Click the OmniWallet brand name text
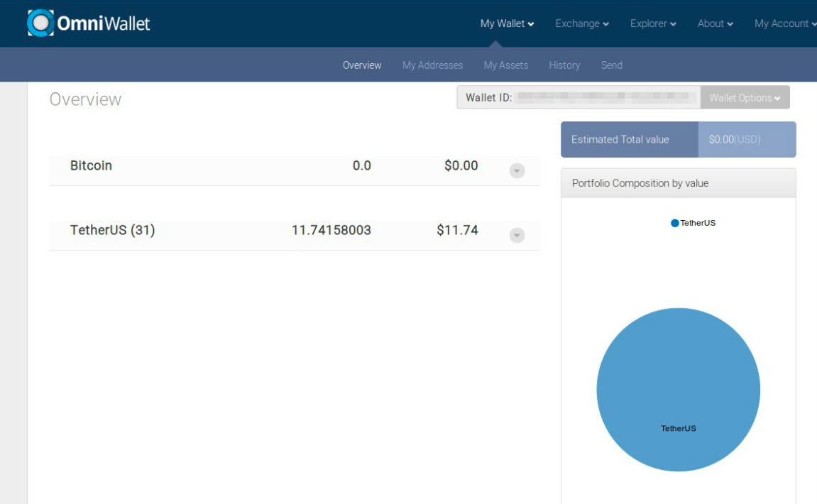 pos(103,23)
